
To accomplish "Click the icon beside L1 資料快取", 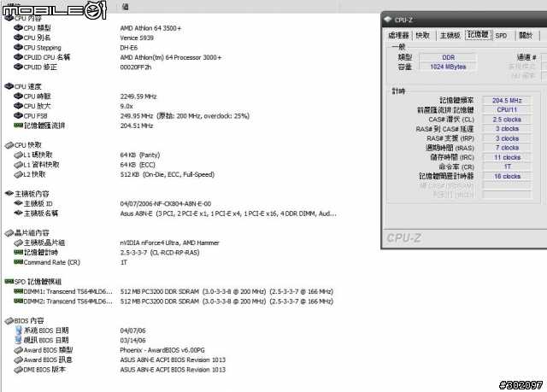I will tap(18, 165).
